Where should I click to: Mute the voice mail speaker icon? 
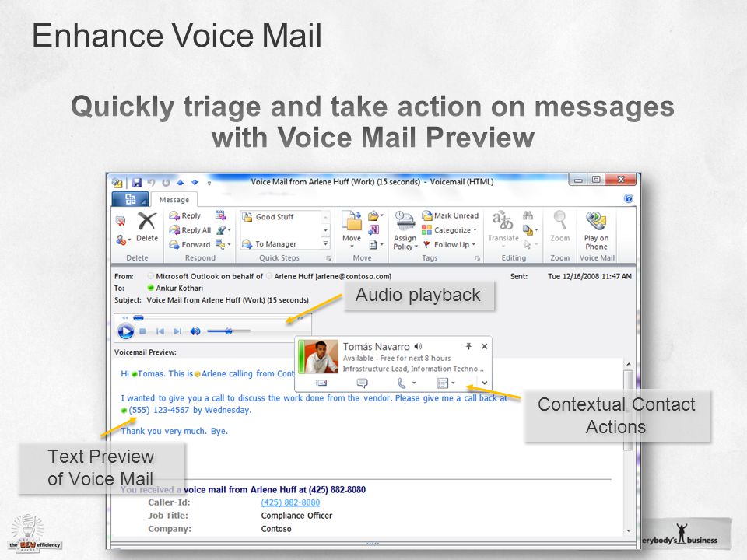195,331
